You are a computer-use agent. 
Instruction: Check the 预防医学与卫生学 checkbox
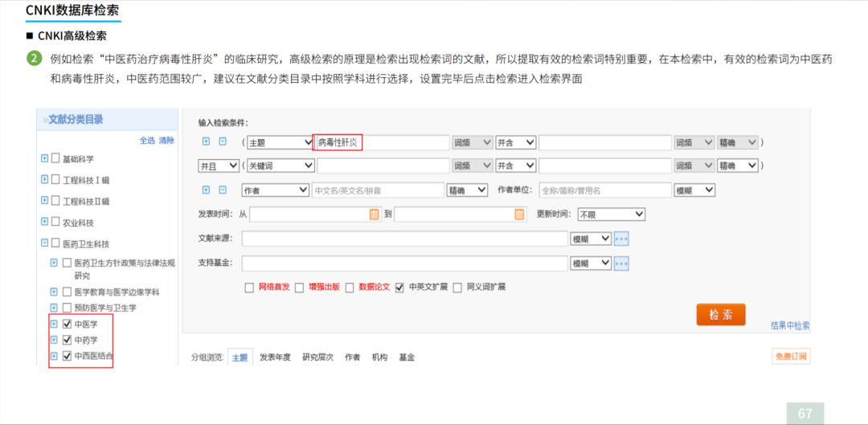click(67, 307)
